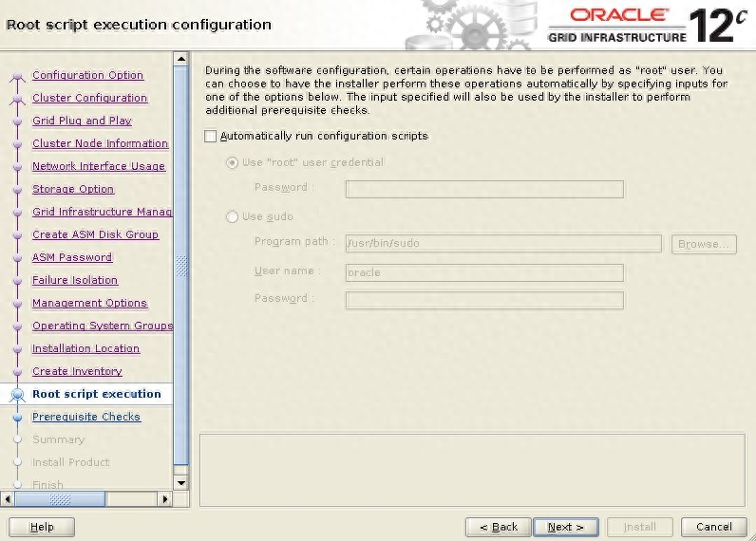The width and height of the screenshot is (756, 541).
Task: Navigate to Create ASM Disk Group step
Action: [x=95, y=234]
